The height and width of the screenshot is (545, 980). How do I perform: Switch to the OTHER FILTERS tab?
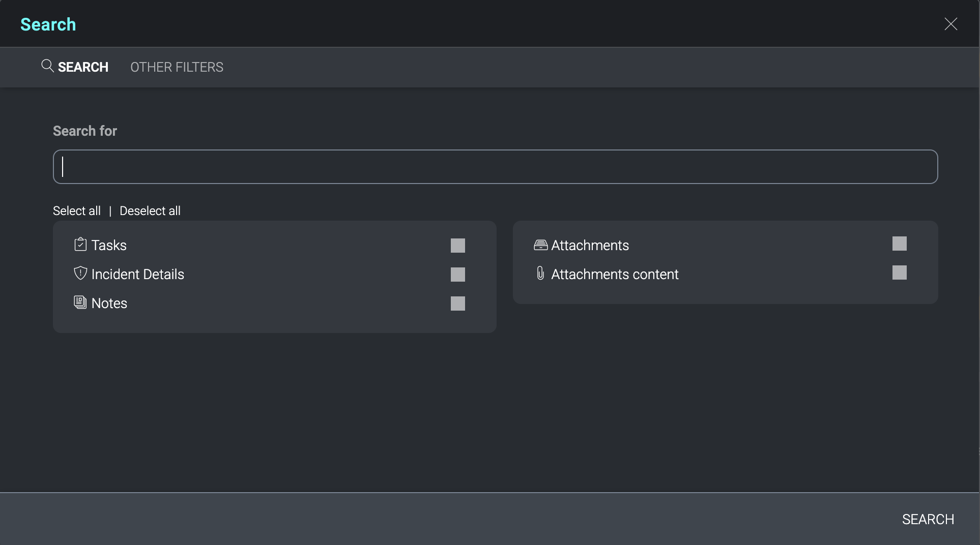pos(177,67)
